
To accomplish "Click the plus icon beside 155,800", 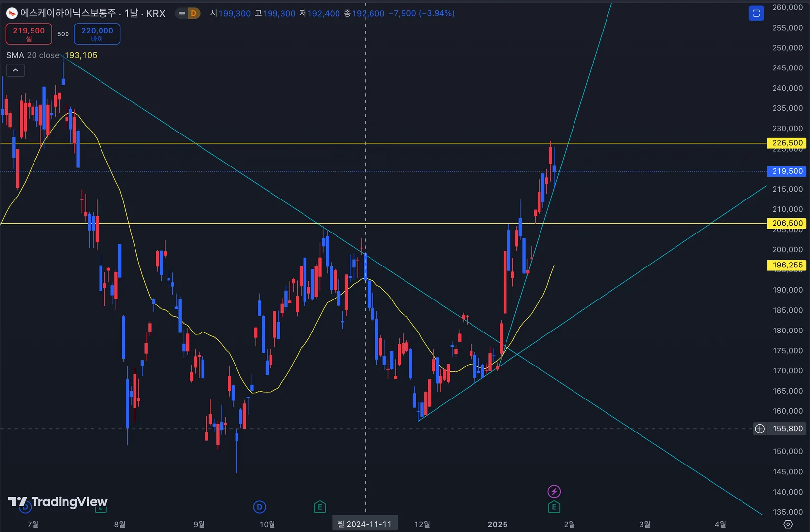I will [x=760, y=429].
